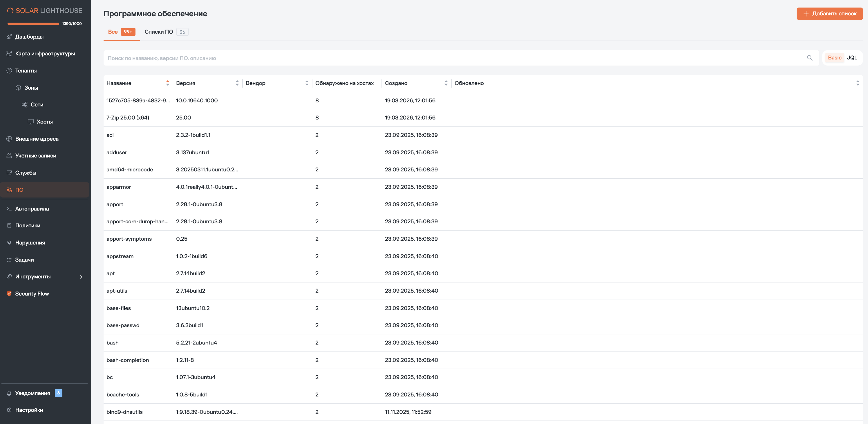Switch search mode to JQL

pyautogui.click(x=852, y=58)
